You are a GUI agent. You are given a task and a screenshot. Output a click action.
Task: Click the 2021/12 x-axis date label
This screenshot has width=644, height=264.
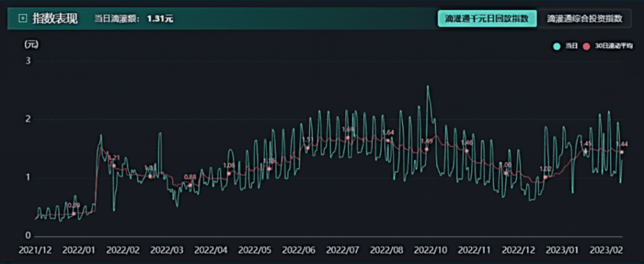tap(36, 251)
